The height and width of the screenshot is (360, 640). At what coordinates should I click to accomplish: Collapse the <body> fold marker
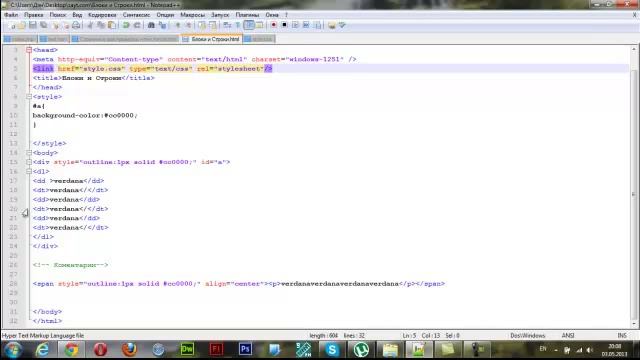click(x=29, y=153)
